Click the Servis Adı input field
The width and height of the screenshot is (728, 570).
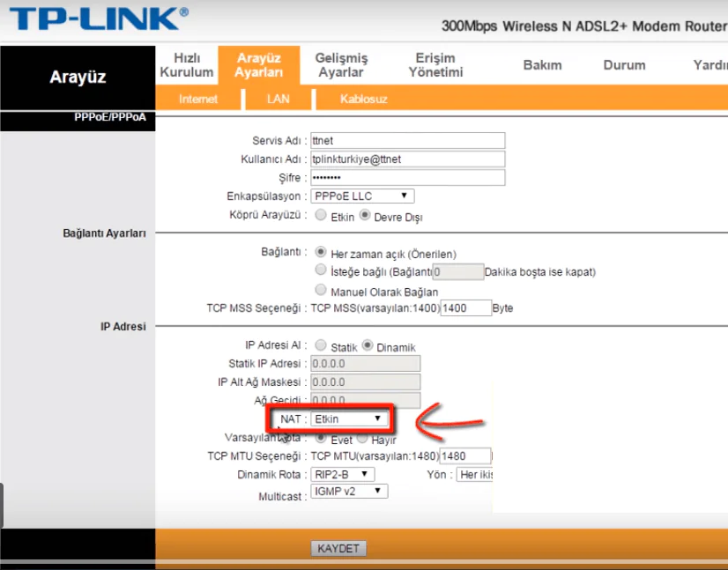click(408, 140)
